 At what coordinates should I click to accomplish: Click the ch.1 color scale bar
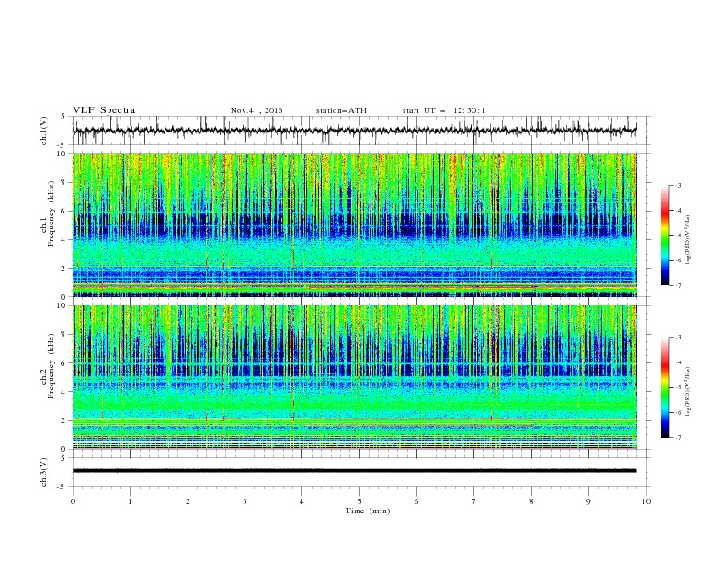click(665, 236)
